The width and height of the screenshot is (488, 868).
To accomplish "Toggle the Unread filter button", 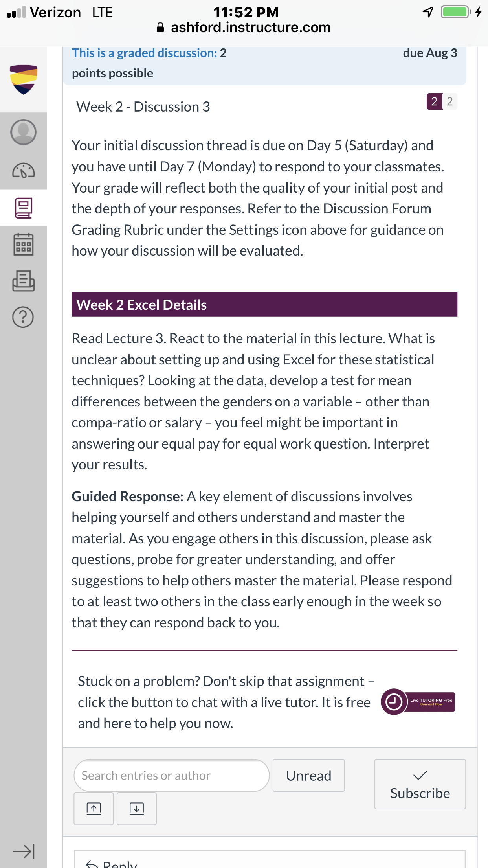I will [x=308, y=775].
